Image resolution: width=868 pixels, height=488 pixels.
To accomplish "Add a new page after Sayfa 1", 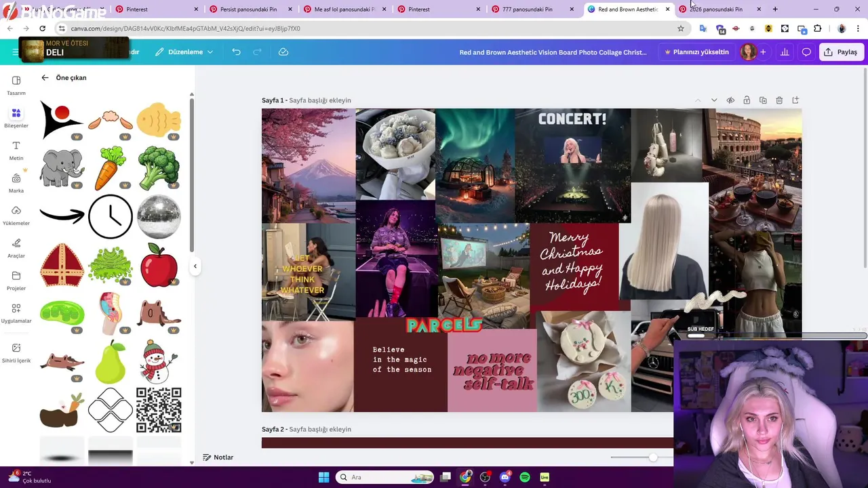I will [795, 100].
